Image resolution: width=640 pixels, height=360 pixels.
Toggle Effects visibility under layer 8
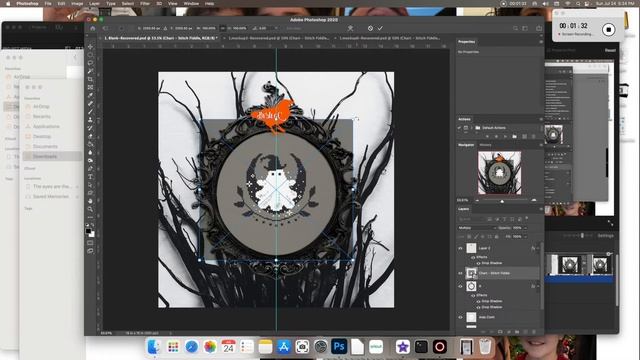tap(473, 295)
